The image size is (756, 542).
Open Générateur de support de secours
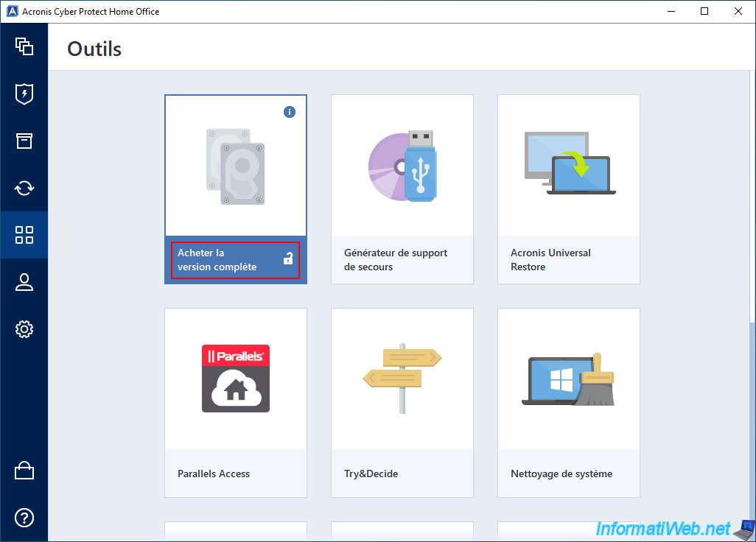[402, 188]
